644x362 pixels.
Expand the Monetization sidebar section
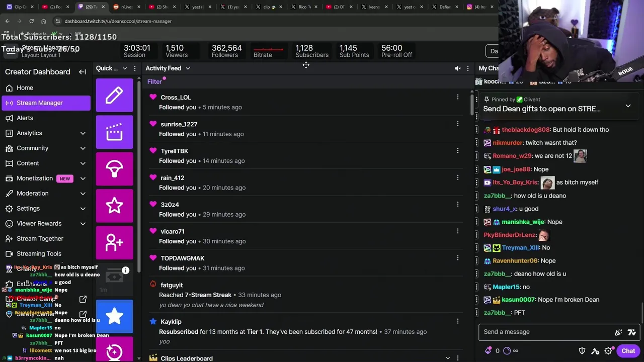pyautogui.click(x=83, y=178)
